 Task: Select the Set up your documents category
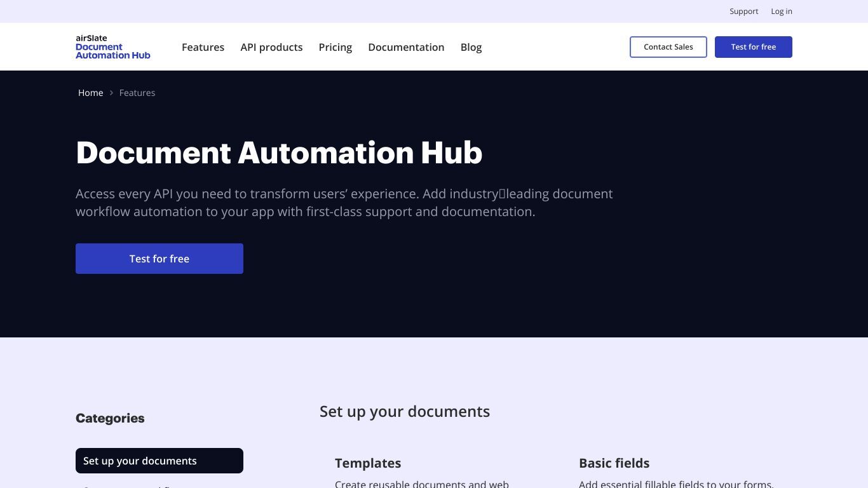(x=159, y=461)
